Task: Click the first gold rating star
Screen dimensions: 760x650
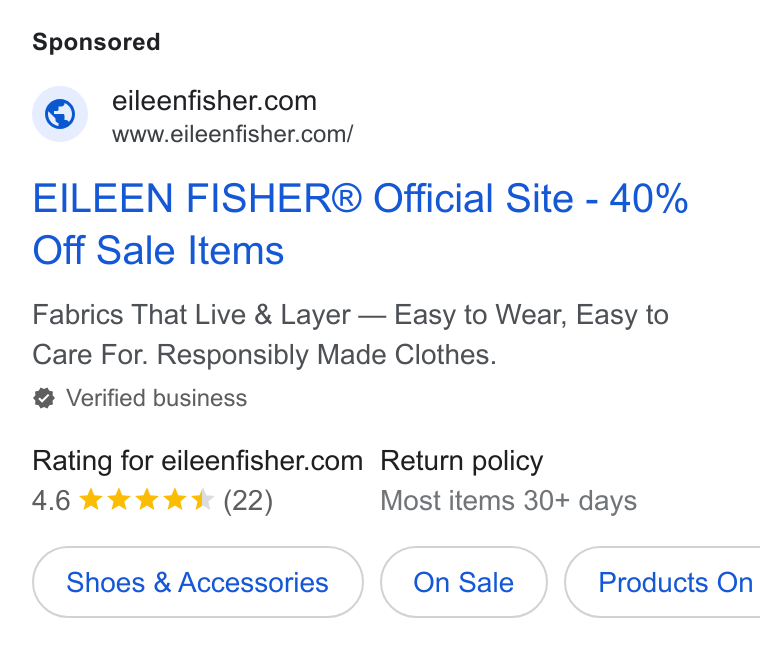Action: tap(91, 500)
